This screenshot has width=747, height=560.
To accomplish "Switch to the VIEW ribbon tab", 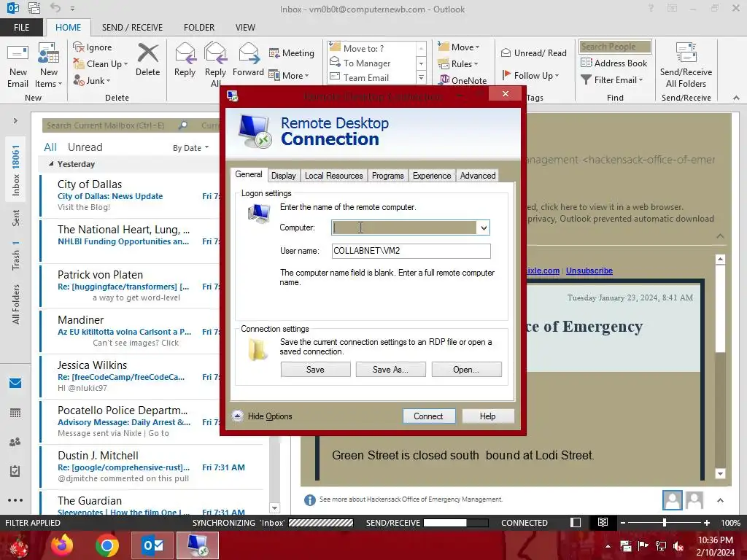I will click(x=245, y=28).
